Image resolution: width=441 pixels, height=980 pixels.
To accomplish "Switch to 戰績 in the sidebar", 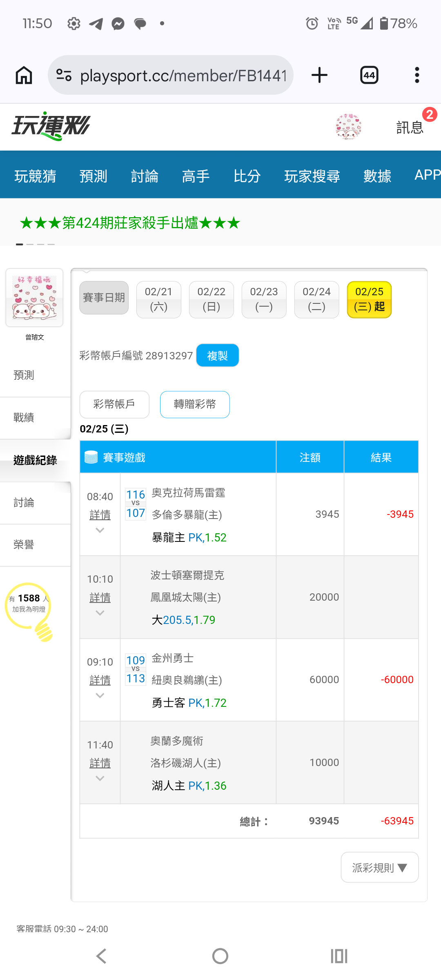I will pos(24,417).
